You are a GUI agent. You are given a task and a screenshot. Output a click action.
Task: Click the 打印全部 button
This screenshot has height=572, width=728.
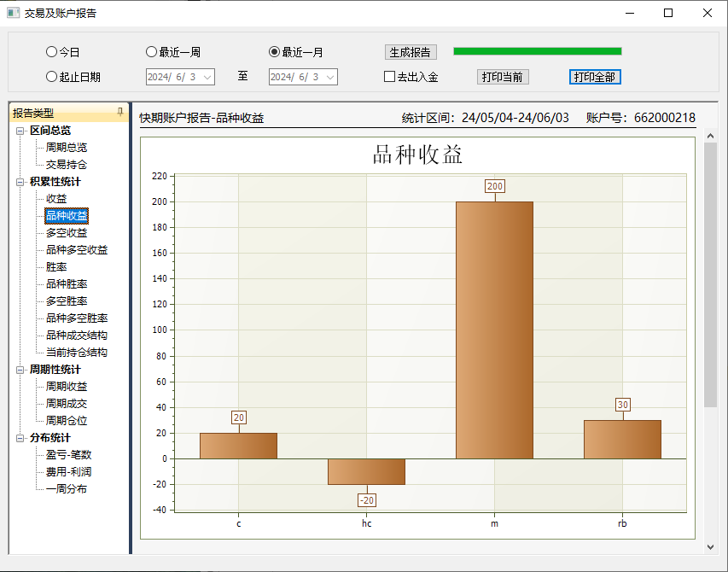pyautogui.click(x=595, y=77)
